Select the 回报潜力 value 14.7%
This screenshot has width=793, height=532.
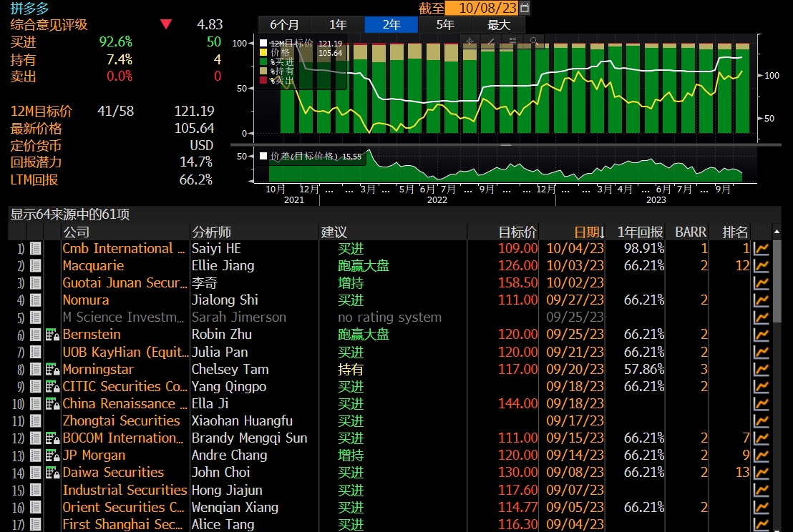point(196,162)
